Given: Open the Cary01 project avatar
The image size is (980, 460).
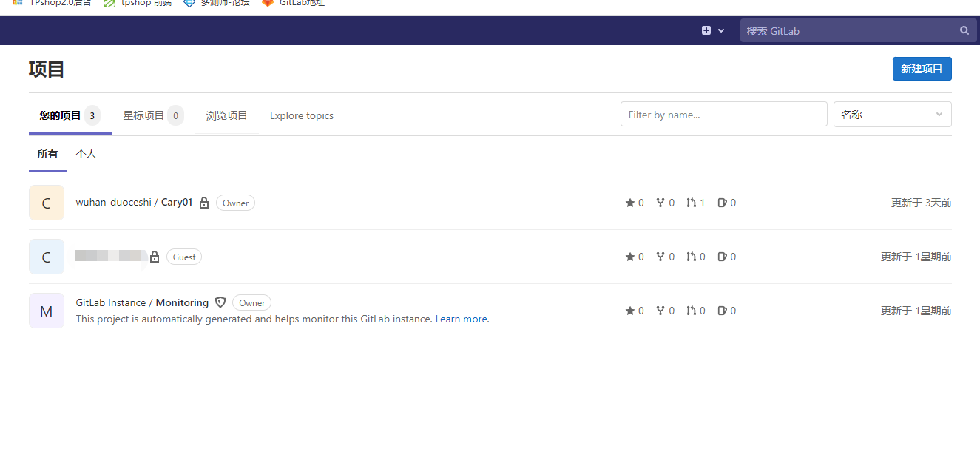Looking at the screenshot, I should [47, 203].
